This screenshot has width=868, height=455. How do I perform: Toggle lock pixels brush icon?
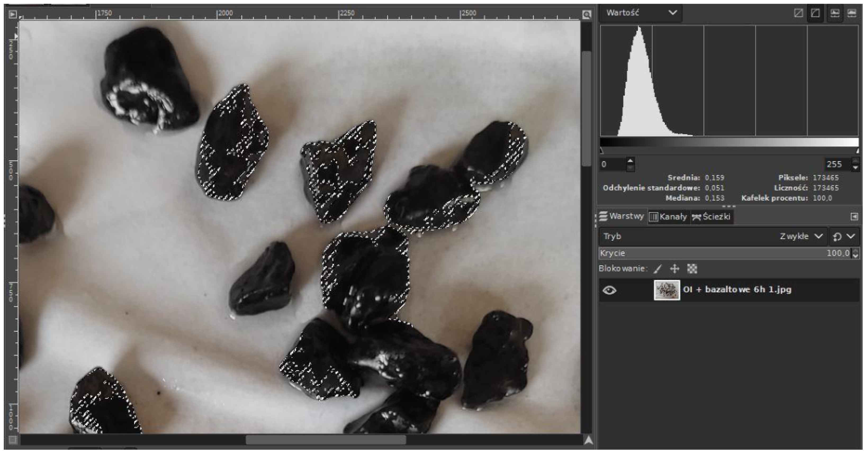657,269
